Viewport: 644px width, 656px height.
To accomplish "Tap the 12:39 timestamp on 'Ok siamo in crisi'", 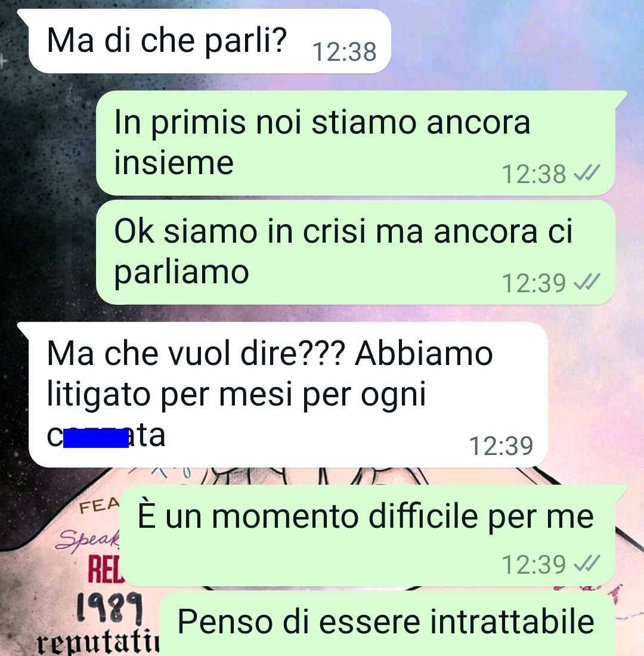I will pos(534,283).
